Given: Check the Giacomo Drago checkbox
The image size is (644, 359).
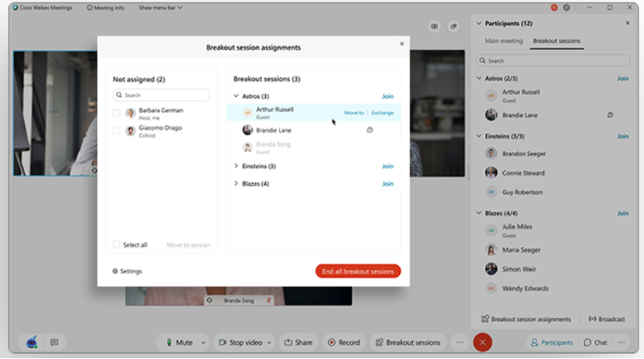Looking at the screenshot, I should coord(117,130).
